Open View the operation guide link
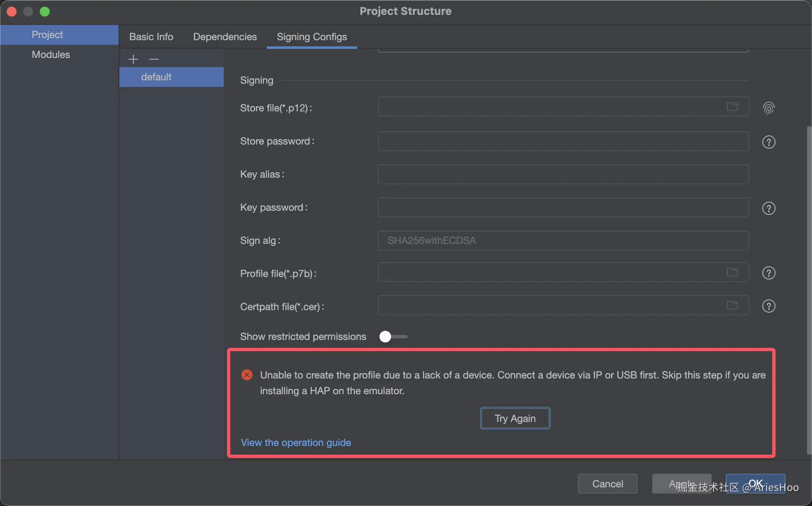Image resolution: width=812 pixels, height=506 pixels. 296,443
